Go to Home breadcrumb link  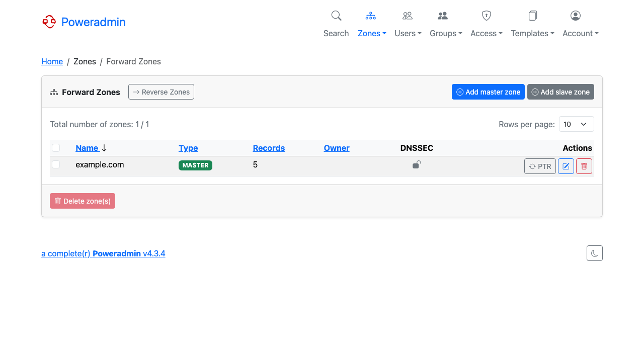point(52,61)
